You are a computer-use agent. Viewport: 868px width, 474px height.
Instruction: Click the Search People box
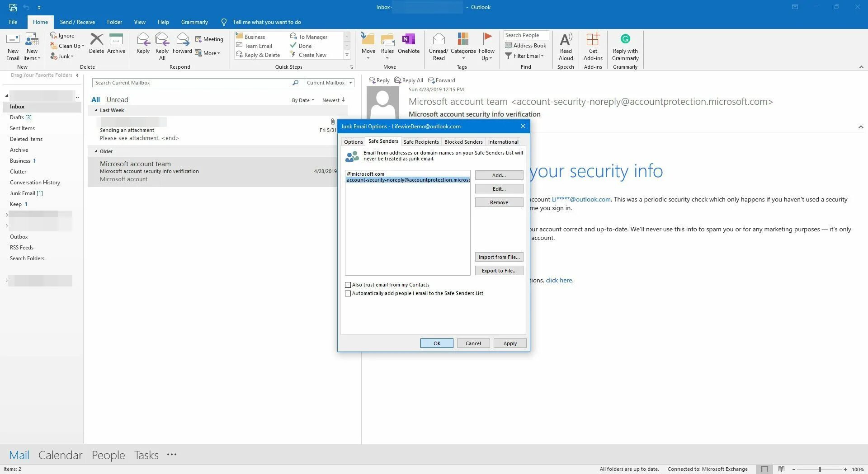[x=526, y=35]
